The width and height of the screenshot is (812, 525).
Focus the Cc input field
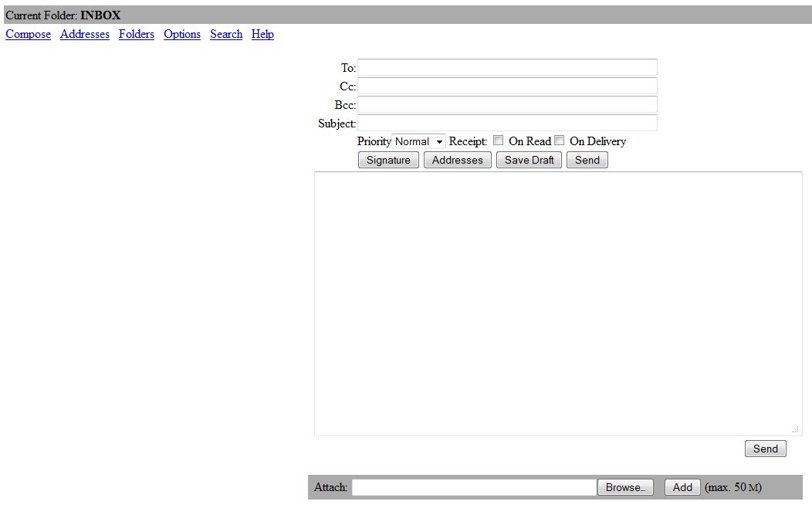[x=507, y=86]
